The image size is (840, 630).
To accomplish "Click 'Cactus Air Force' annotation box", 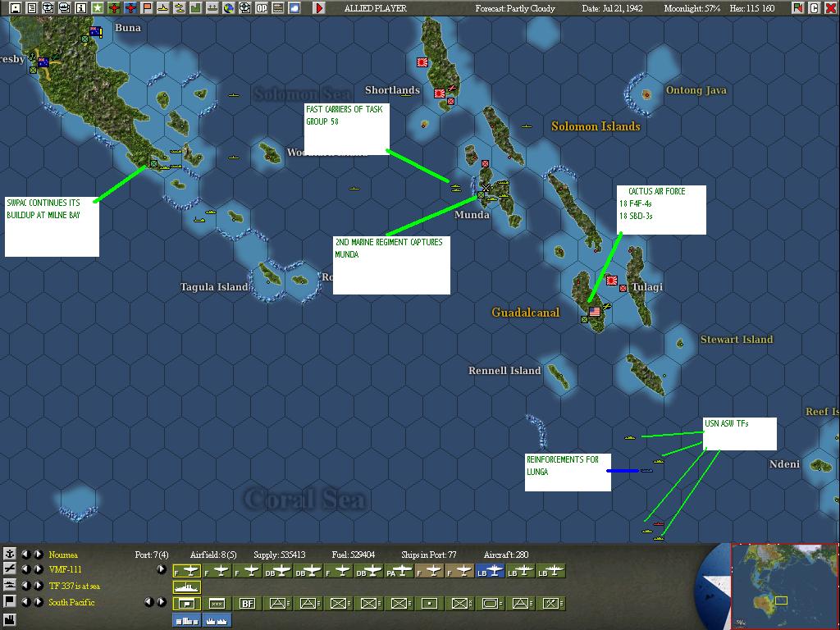I will [661, 210].
